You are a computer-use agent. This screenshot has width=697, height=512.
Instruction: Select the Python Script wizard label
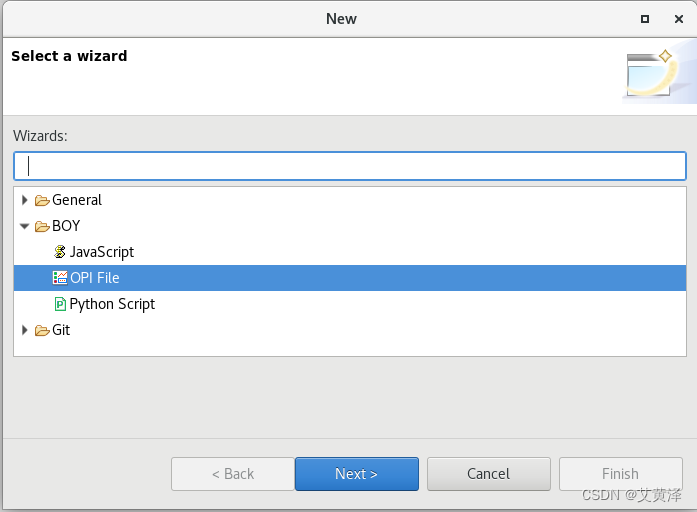112,304
